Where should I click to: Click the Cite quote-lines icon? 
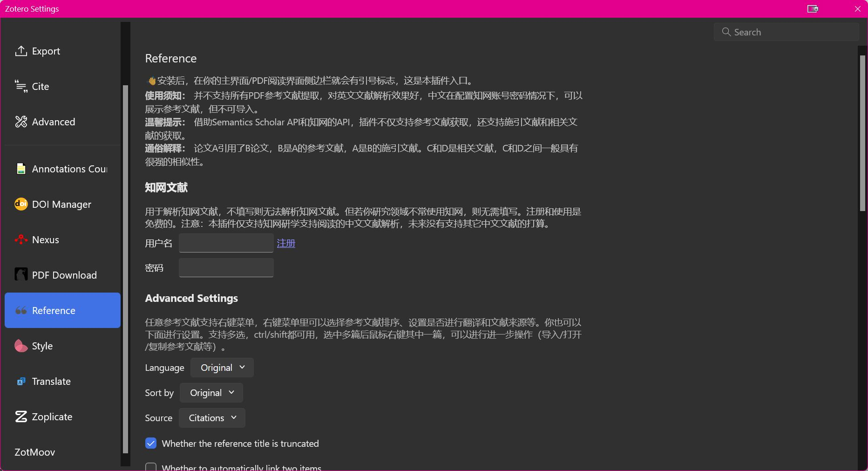[x=21, y=87]
